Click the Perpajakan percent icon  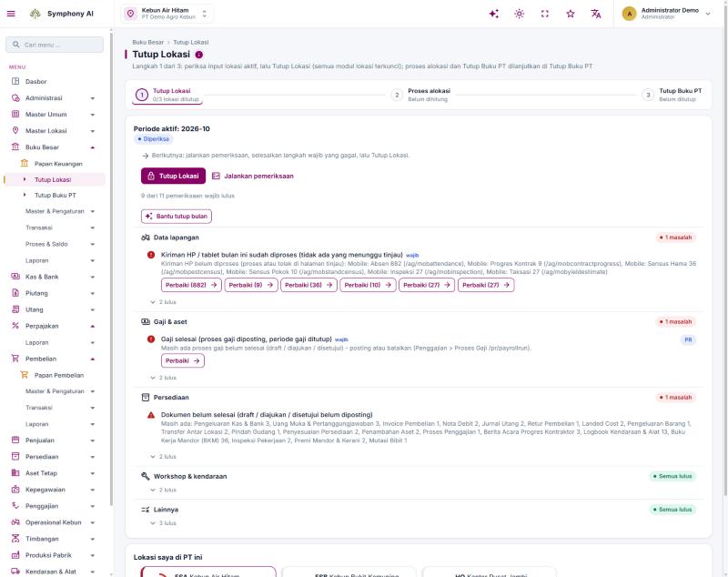click(15, 326)
